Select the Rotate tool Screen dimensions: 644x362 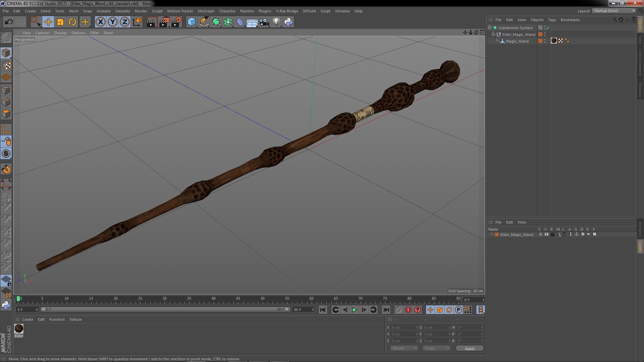coord(72,22)
